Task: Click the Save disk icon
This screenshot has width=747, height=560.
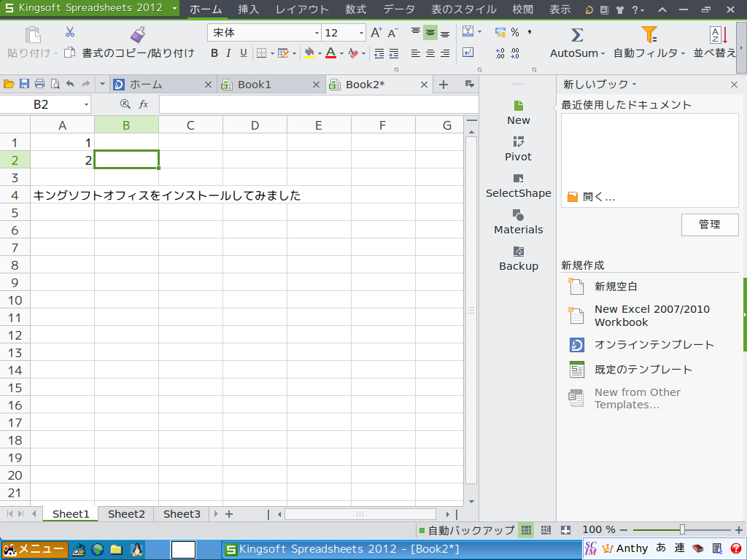Action: (24, 85)
